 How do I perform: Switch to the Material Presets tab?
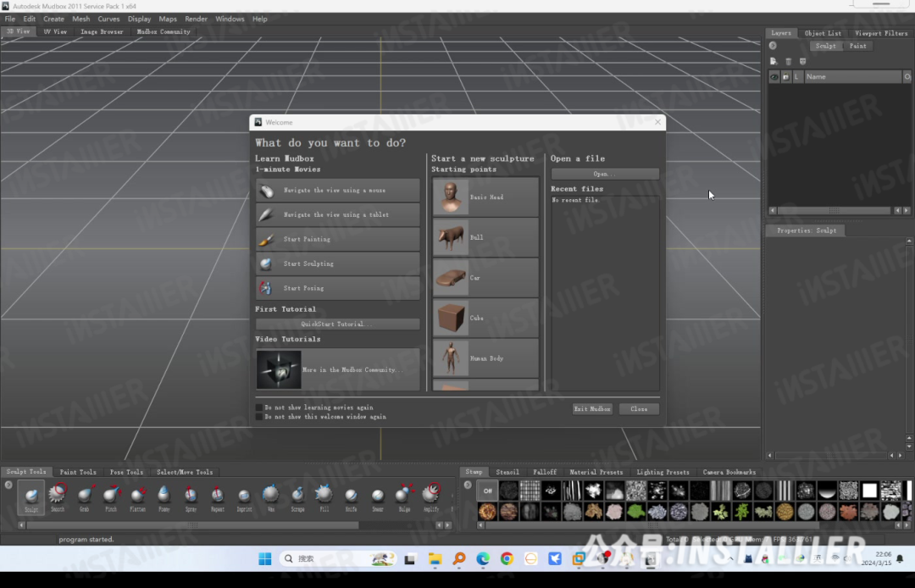pos(596,472)
